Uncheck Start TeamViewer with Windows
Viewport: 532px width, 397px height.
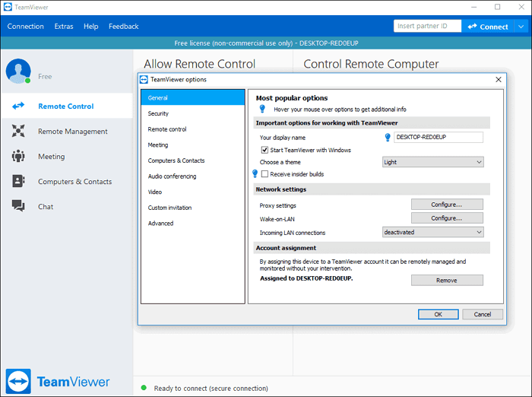[264, 150]
